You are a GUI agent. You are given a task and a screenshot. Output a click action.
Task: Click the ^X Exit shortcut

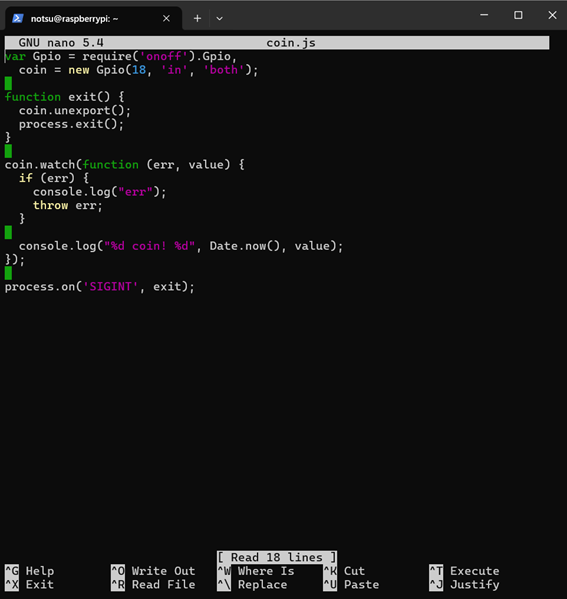[x=30, y=584]
